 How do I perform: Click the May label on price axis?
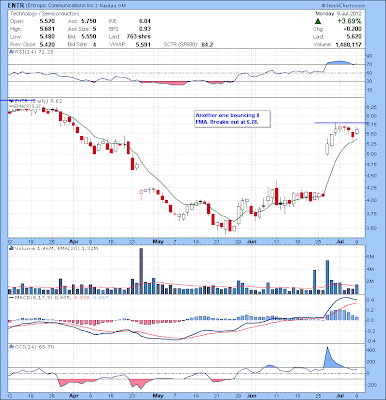click(x=158, y=241)
